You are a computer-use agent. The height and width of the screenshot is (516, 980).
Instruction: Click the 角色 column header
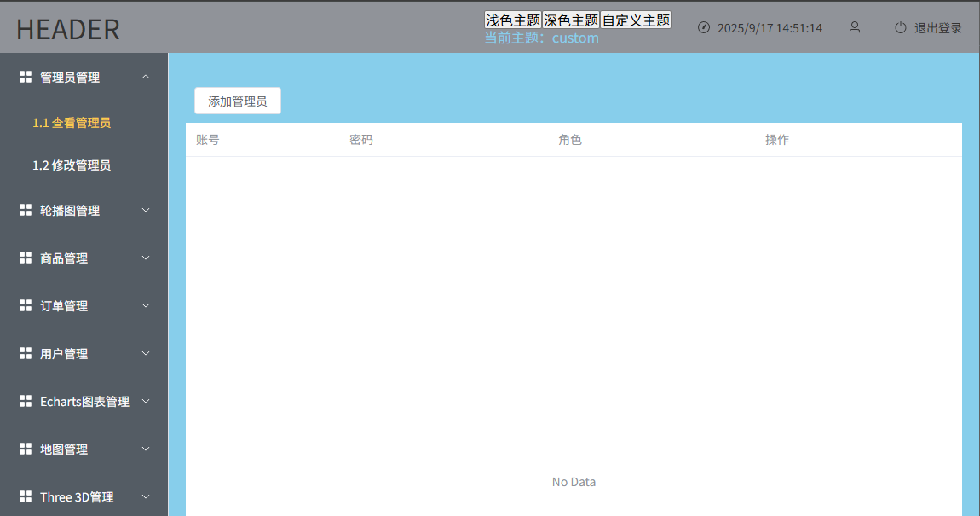click(x=570, y=140)
